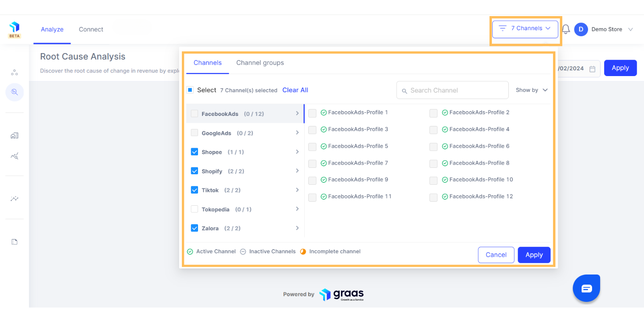Click the calendar icon in date field
This screenshot has width=644, height=322.
click(592, 69)
